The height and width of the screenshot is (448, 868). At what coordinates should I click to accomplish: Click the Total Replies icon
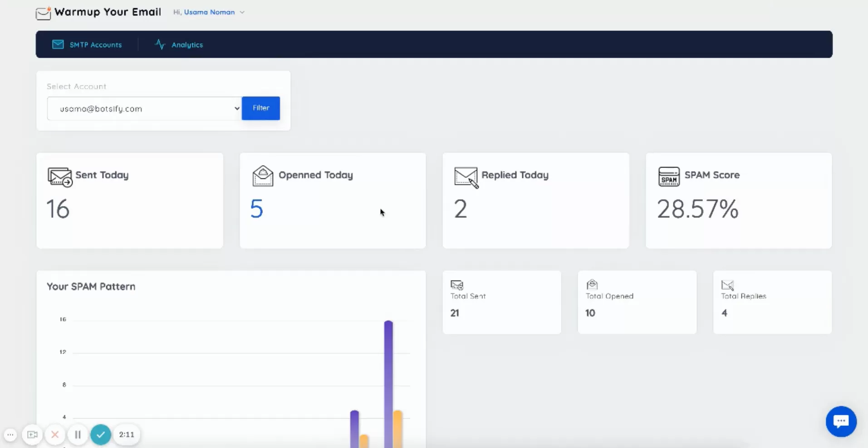727,285
